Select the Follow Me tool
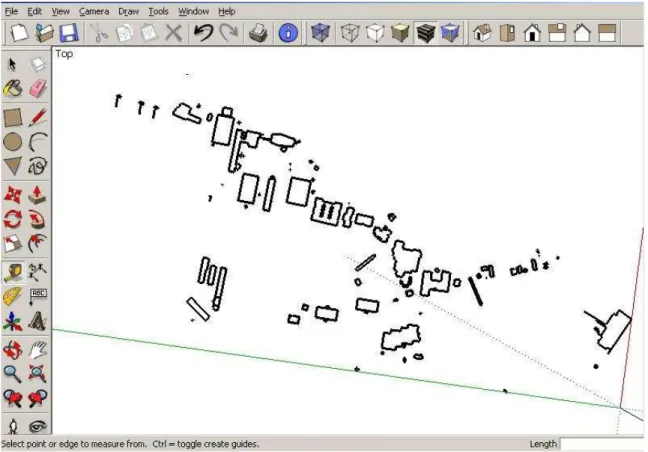The width and height of the screenshot is (648, 452). (38, 219)
